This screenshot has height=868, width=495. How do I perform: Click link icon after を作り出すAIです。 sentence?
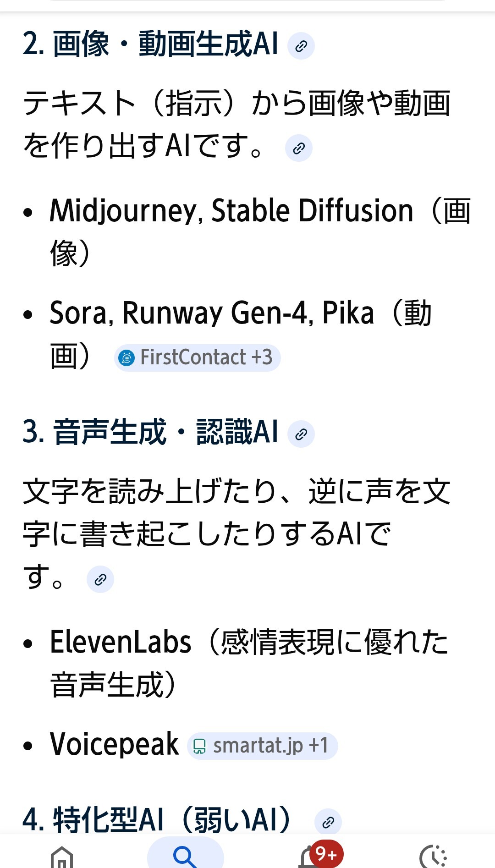[x=298, y=148]
